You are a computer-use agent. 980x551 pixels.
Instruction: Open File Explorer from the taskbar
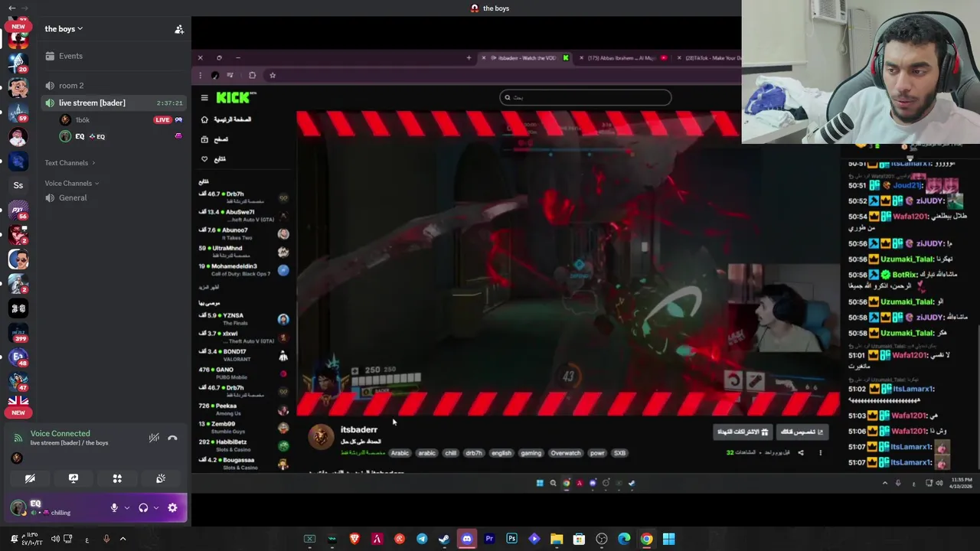[x=557, y=539]
